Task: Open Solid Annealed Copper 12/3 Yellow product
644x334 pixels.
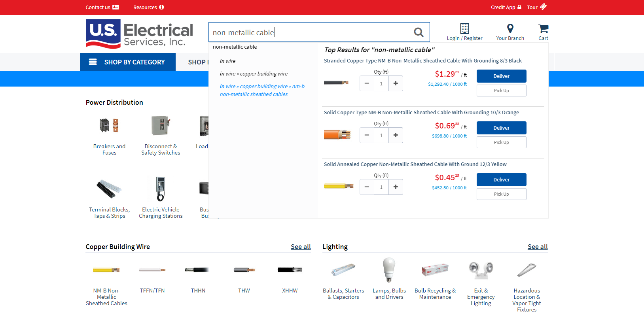Action: point(415,164)
